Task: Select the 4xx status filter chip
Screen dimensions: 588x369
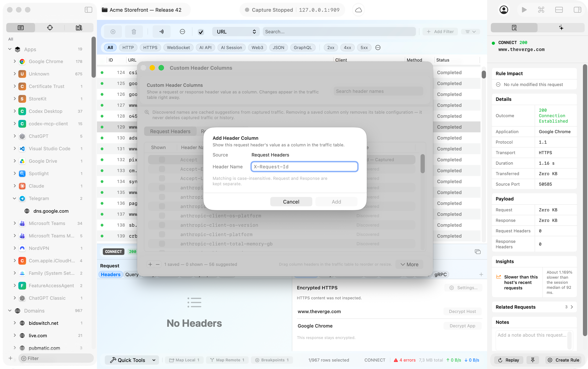Action: pyautogui.click(x=347, y=48)
